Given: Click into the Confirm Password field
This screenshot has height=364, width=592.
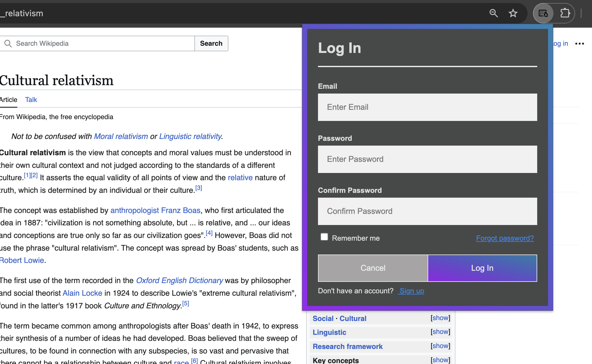Looking at the screenshot, I should click(427, 211).
